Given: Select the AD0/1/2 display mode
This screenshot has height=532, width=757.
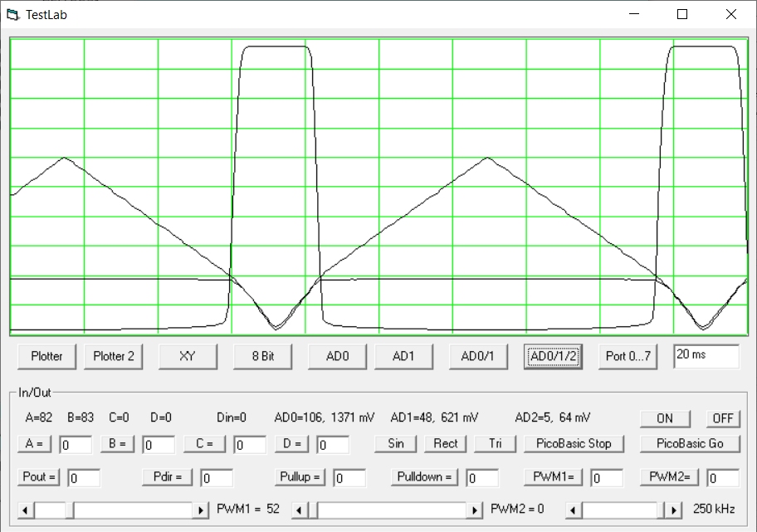Looking at the screenshot, I should coord(553,356).
